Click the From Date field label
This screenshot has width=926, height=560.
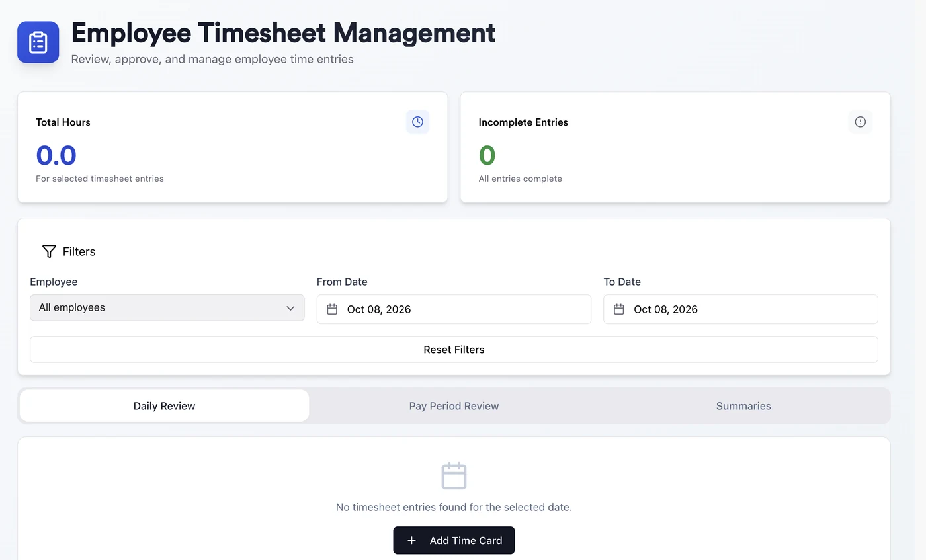tap(342, 282)
